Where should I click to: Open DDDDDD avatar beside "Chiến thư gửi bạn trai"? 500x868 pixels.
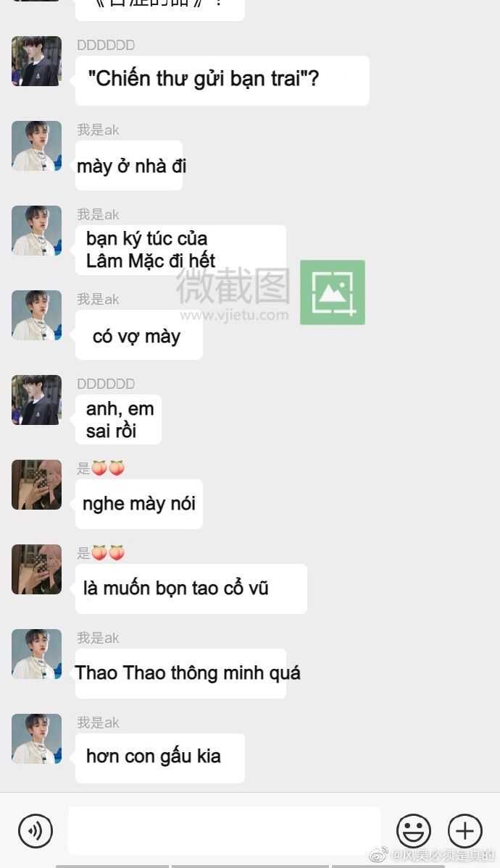pos(36,61)
